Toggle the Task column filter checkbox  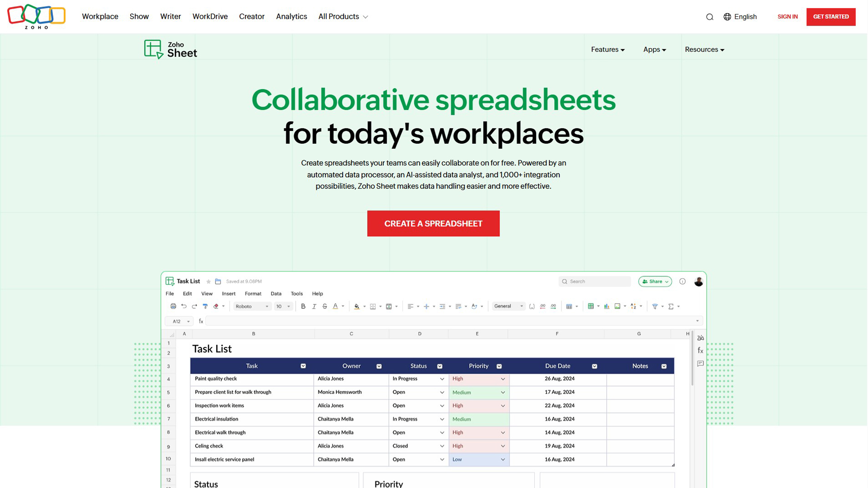(x=303, y=366)
